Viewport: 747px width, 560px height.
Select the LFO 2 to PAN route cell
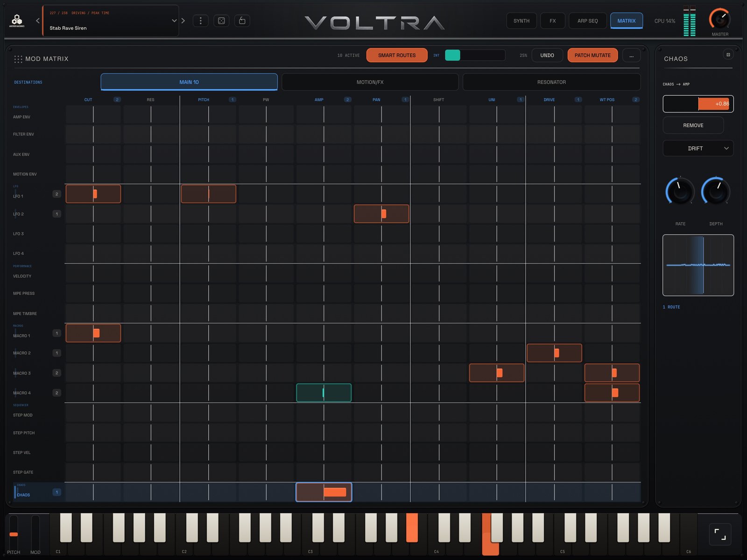pos(381,214)
